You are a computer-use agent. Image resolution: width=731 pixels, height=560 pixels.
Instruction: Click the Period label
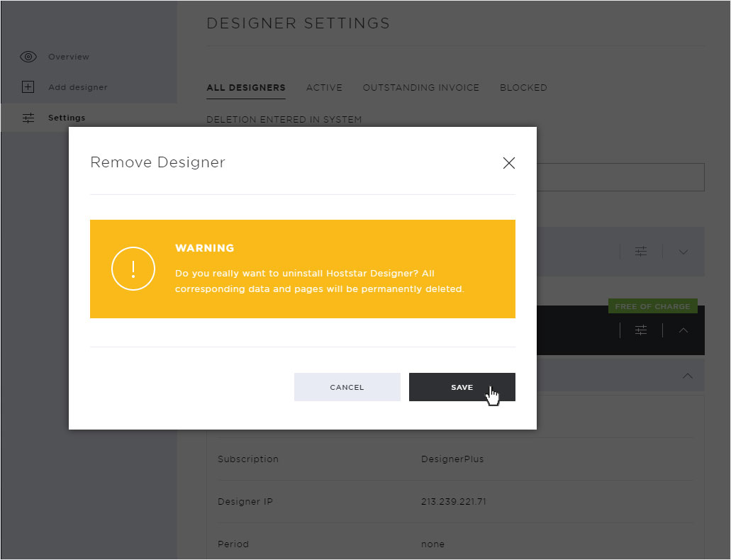coord(233,544)
